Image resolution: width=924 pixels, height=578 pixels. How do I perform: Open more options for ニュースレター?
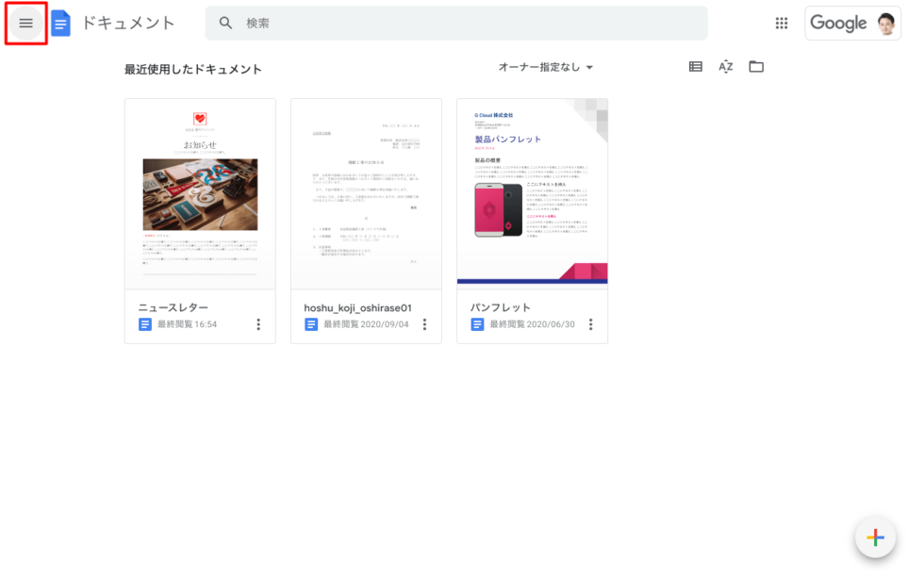(258, 324)
